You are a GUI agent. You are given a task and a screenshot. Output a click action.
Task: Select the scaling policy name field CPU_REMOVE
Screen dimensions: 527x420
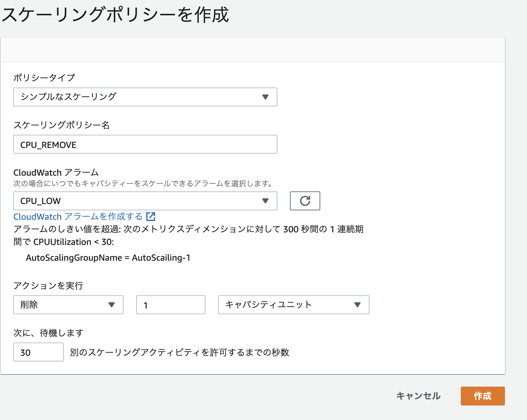[145, 144]
